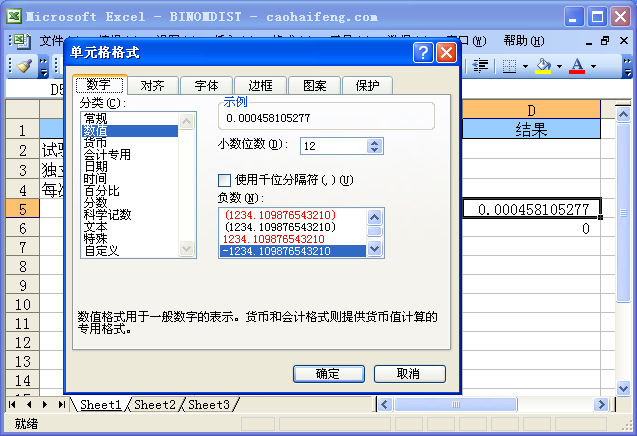Go to first sheet navigation arrow
The height and width of the screenshot is (436, 637).
(12, 404)
